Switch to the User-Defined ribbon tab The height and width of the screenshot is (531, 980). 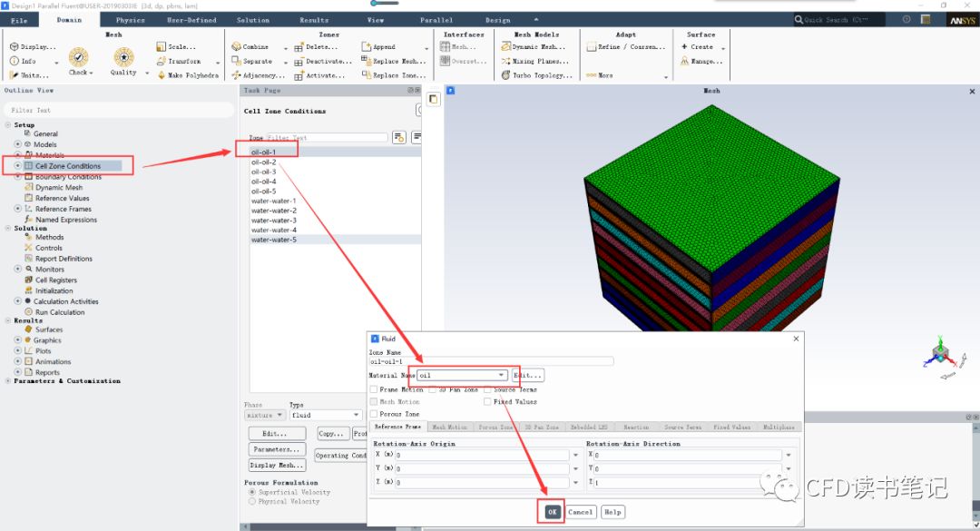[191, 21]
